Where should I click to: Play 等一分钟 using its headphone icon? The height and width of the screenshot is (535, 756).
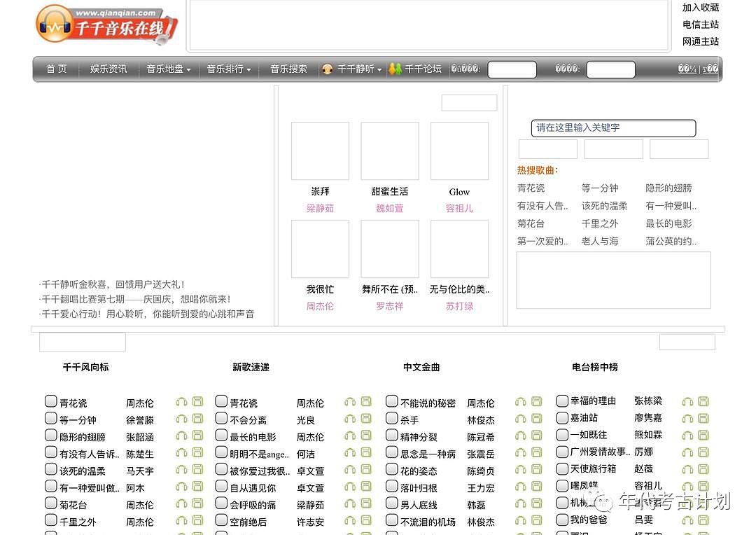click(181, 419)
